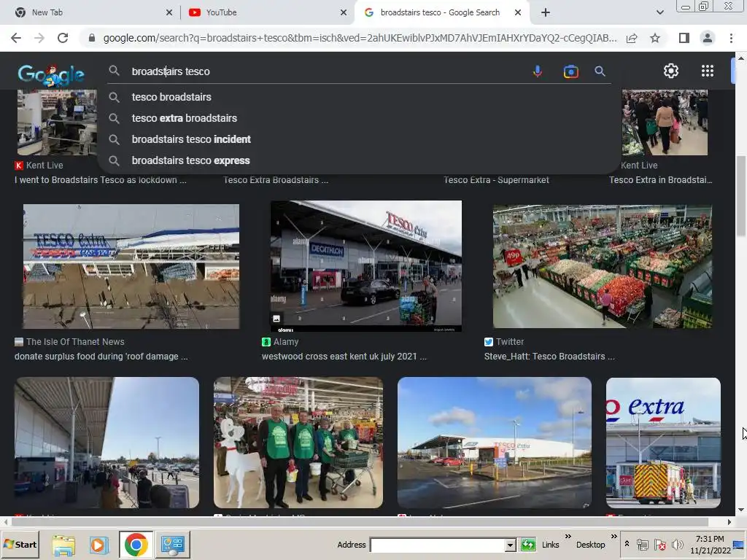The height and width of the screenshot is (560, 747).
Task: Choose suggestion tesco broadstairs
Action: point(171,97)
